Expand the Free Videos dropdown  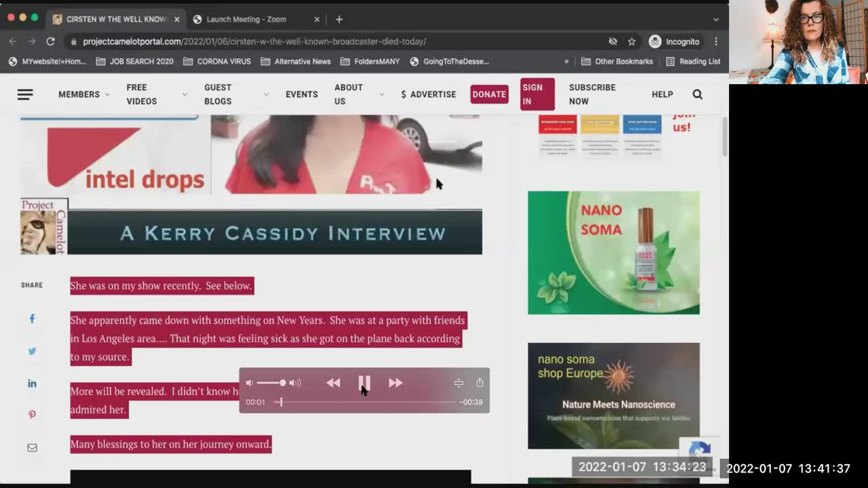coord(157,94)
